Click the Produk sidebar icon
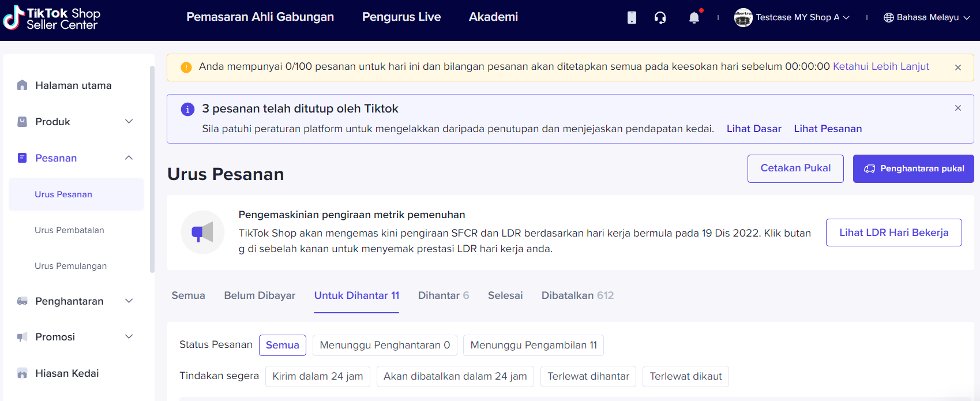 point(22,122)
